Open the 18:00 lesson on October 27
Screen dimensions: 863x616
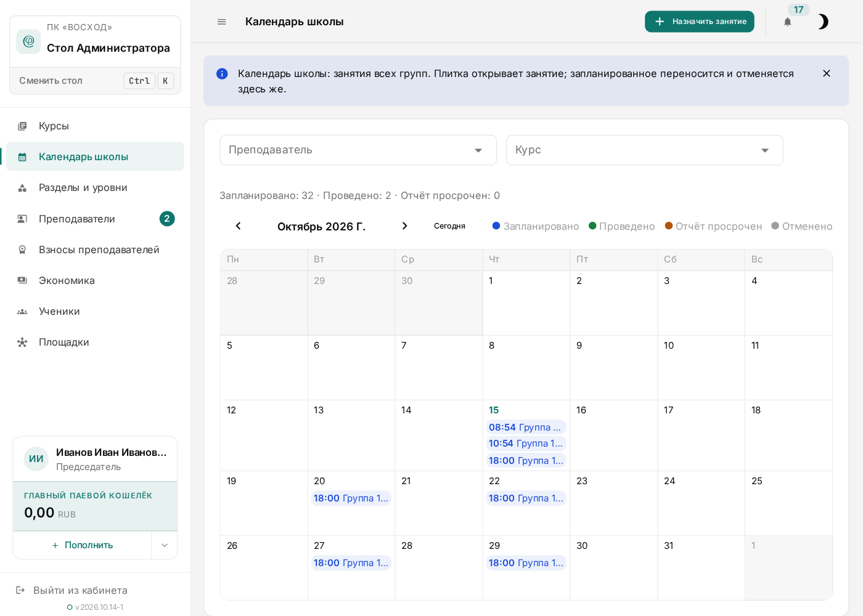351,563
